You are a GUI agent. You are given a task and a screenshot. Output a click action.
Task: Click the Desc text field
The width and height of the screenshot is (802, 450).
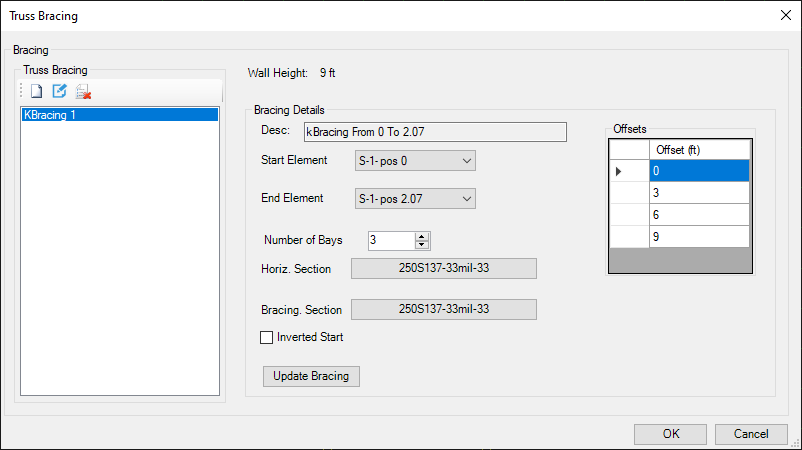[434, 132]
